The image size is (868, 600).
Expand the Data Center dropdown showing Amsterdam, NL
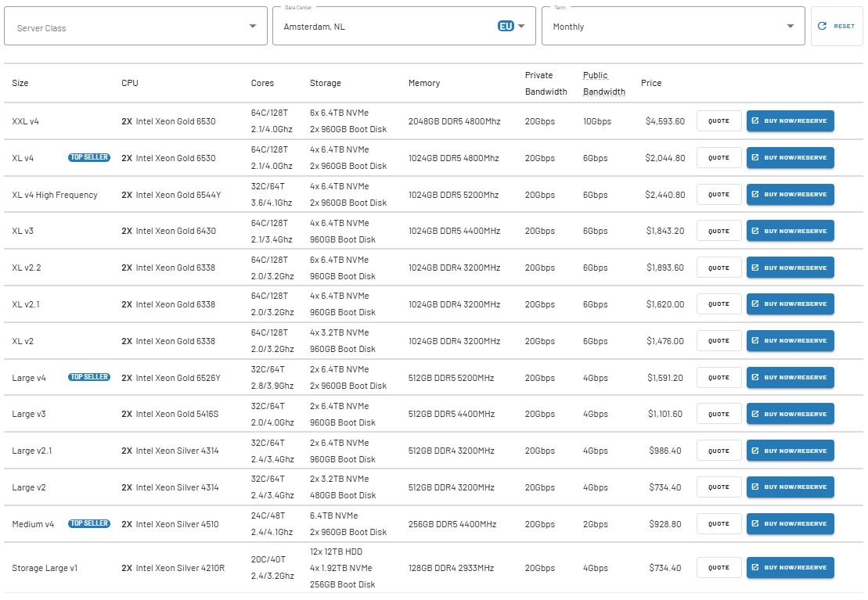tap(404, 26)
